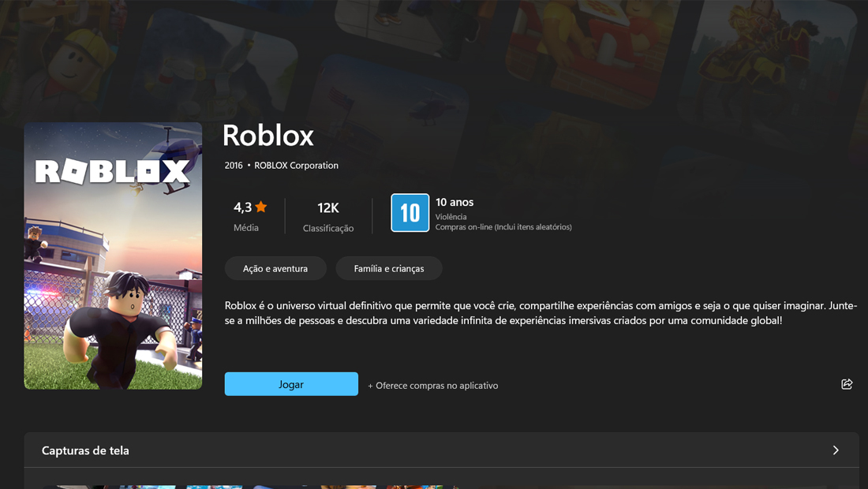This screenshot has width=868, height=489.
Task: Click the Capturas de tela heading
Action: click(x=85, y=450)
